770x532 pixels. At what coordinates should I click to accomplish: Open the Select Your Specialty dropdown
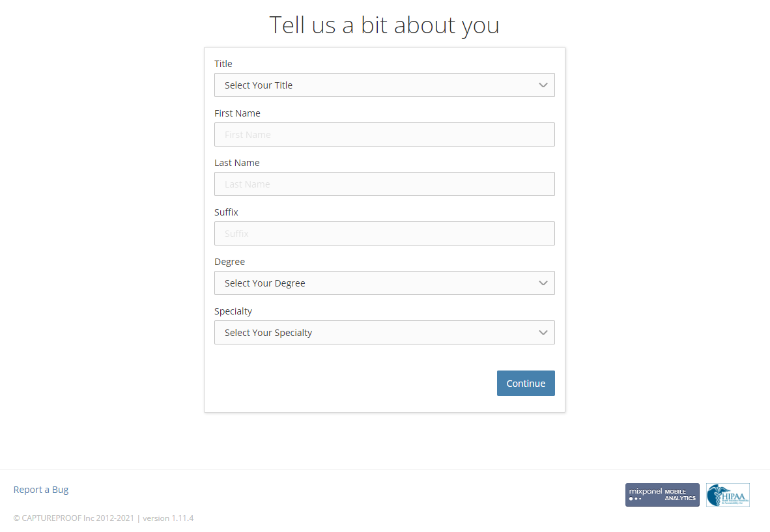tap(384, 333)
